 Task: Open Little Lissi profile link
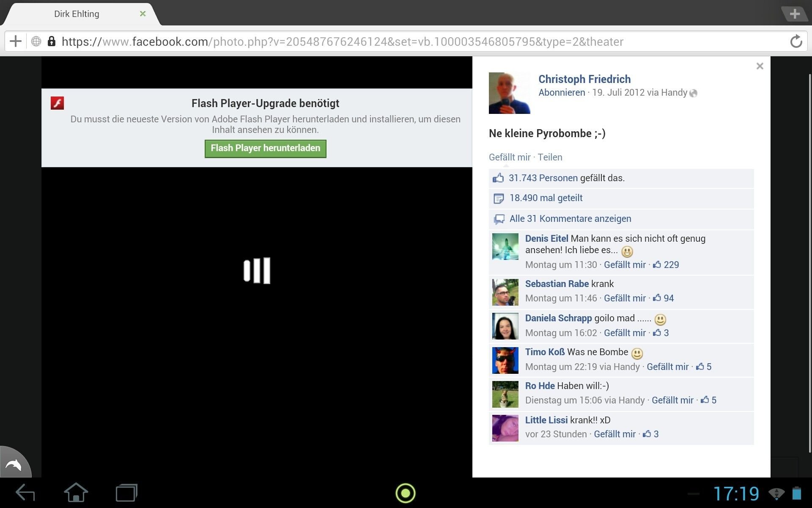tap(546, 420)
